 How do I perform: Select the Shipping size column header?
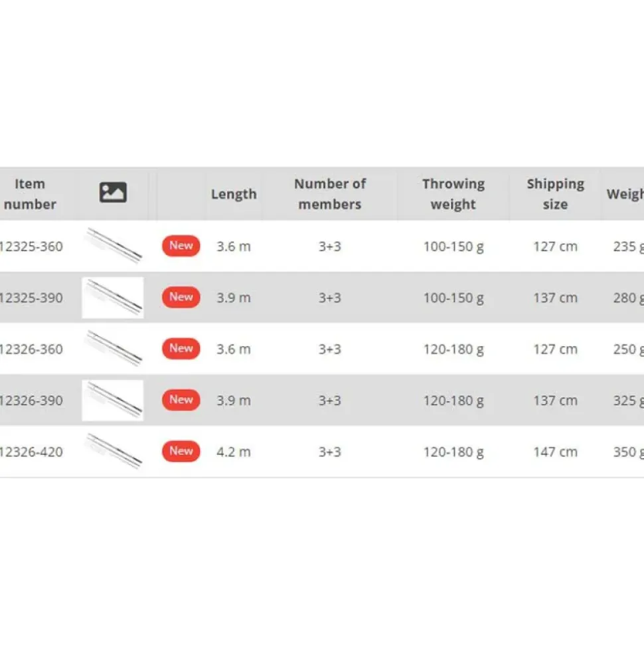(555, 194)
